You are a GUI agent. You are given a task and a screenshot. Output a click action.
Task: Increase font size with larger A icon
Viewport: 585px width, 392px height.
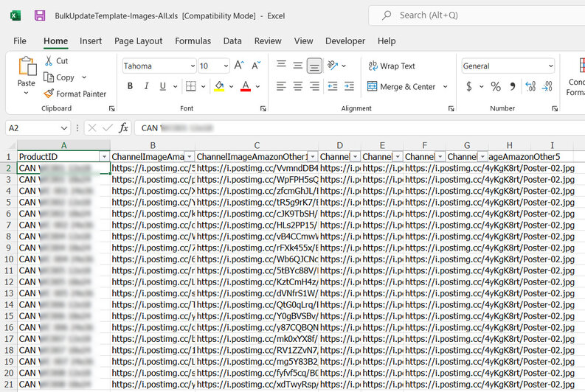click(x=239, y=66)
